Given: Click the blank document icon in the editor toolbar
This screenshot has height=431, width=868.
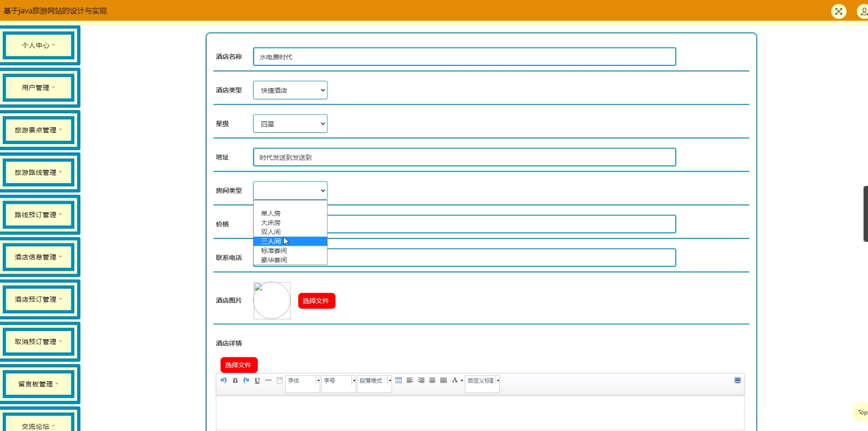Looking at the screenshot, I should click(280, 380).
